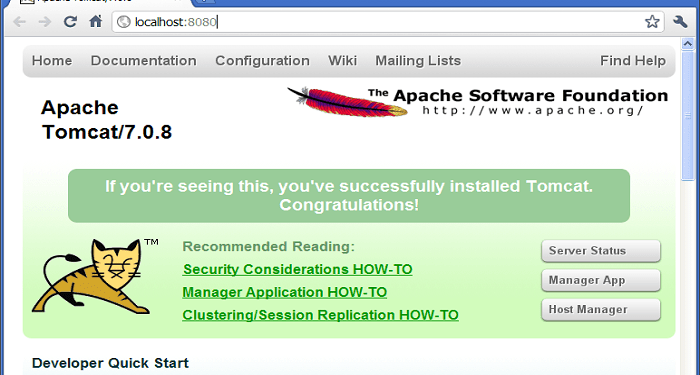Reload the page with the refresh icon

[x=70, y=21]
